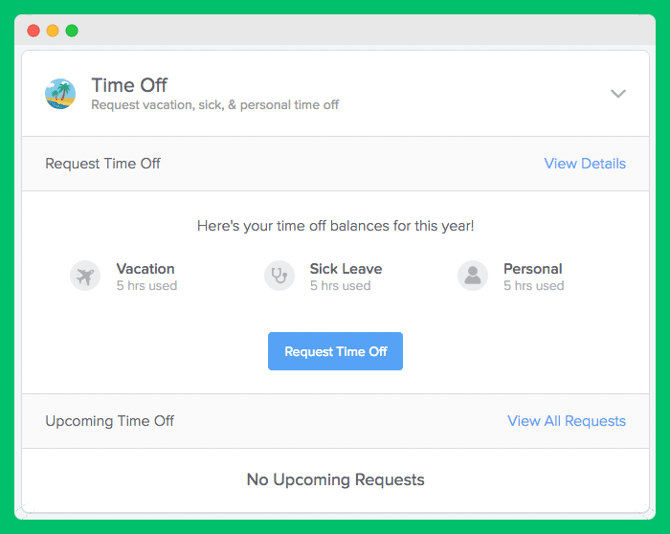
Task: Click the Time Off heading title
Action: click(129, 85)
